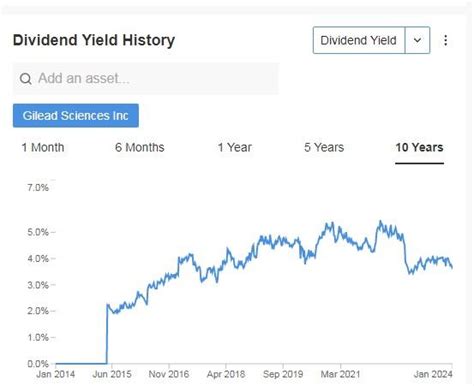The image size is (474, 386).
Task: Click the Apr 2018 axis label
Action: pos(226,374)
